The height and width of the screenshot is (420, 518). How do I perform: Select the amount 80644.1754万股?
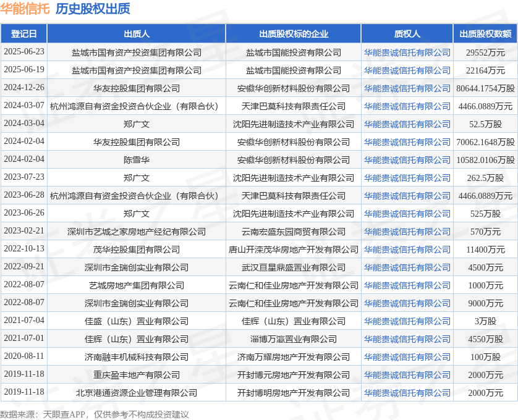[485, 88]
